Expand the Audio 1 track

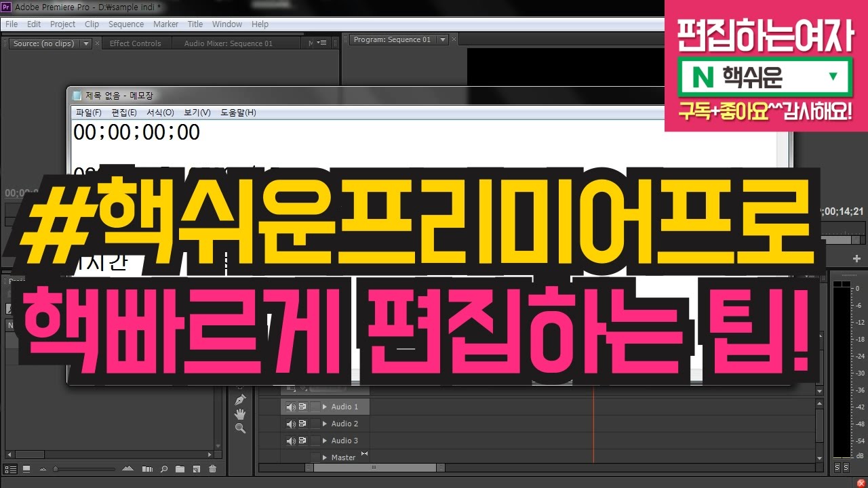[x=325, y=407]
